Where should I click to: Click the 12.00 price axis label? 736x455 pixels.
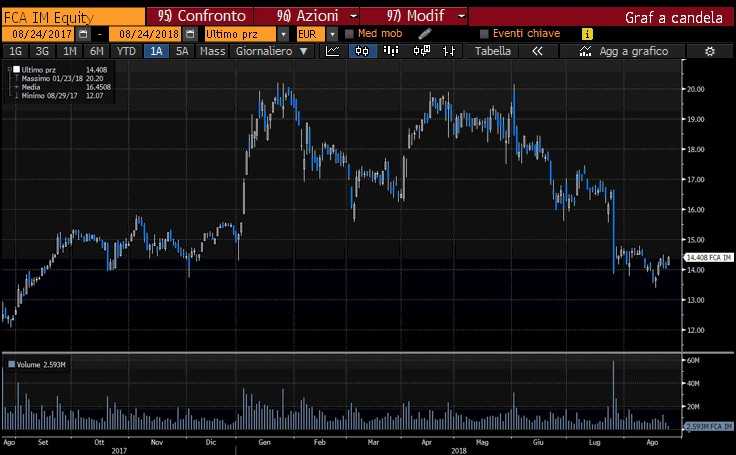click(696, 330)
